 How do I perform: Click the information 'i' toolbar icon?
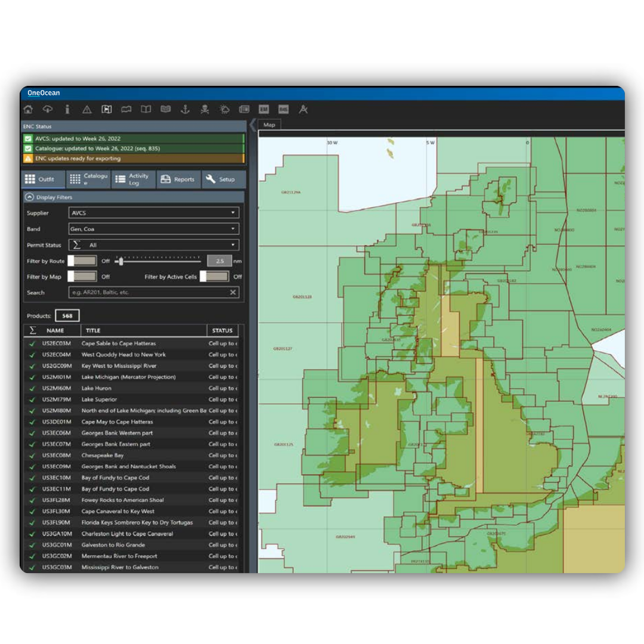coord(67,109)
